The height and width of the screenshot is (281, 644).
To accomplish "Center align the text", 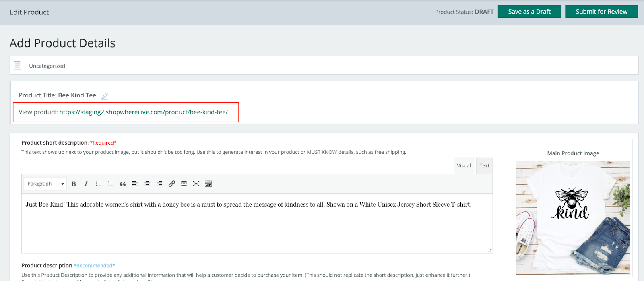I will (147, 184).
